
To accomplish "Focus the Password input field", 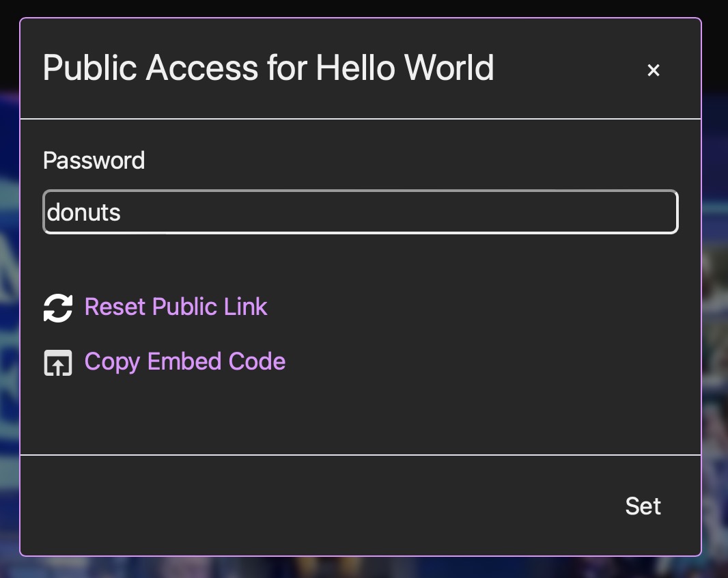I will [x=361, y=212].
